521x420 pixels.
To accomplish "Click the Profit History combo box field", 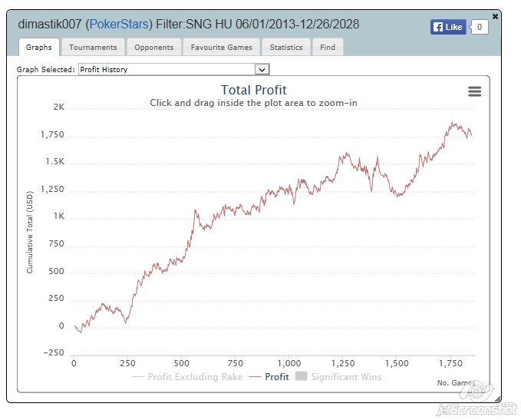I will click(x=173, y=70).
